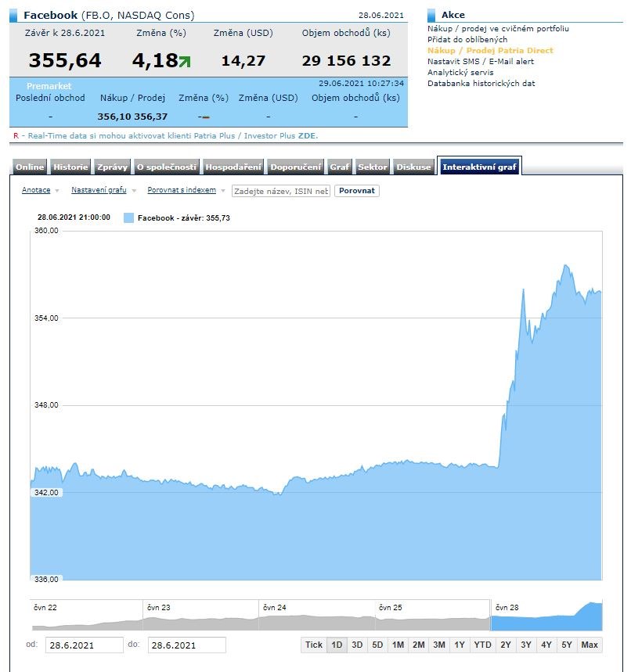Select the Tick range button
Viewport: 631px width, 672px height.
point(313,645)
